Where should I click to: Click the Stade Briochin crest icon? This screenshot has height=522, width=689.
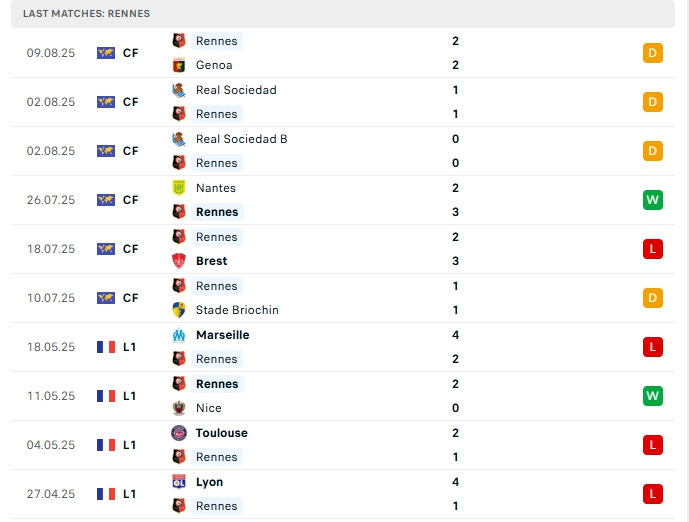pos(180,310)
